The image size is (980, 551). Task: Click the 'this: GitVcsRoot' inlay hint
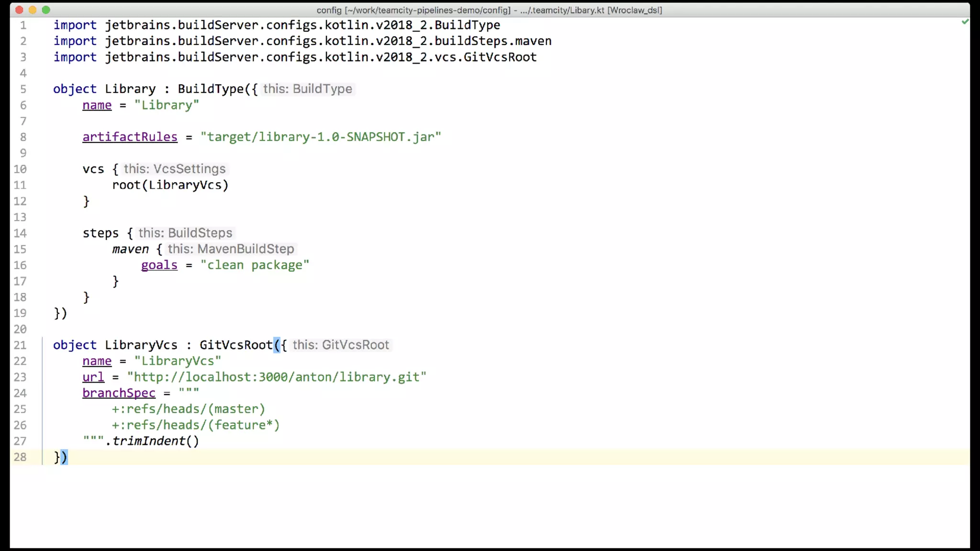point(341,345)
